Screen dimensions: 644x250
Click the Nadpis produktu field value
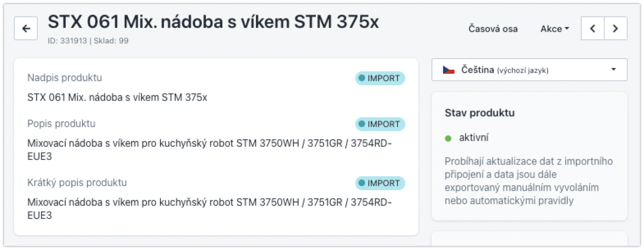(x=117, y=98)
